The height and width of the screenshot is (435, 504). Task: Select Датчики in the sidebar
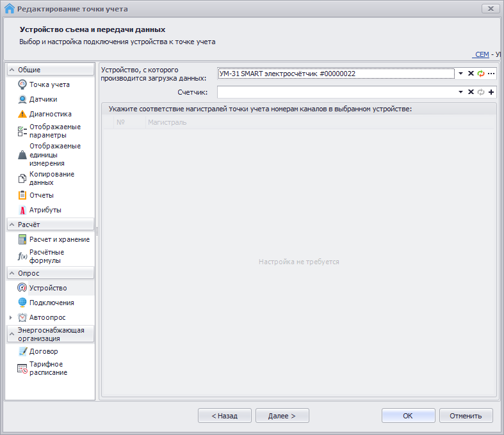coord(43,99)
